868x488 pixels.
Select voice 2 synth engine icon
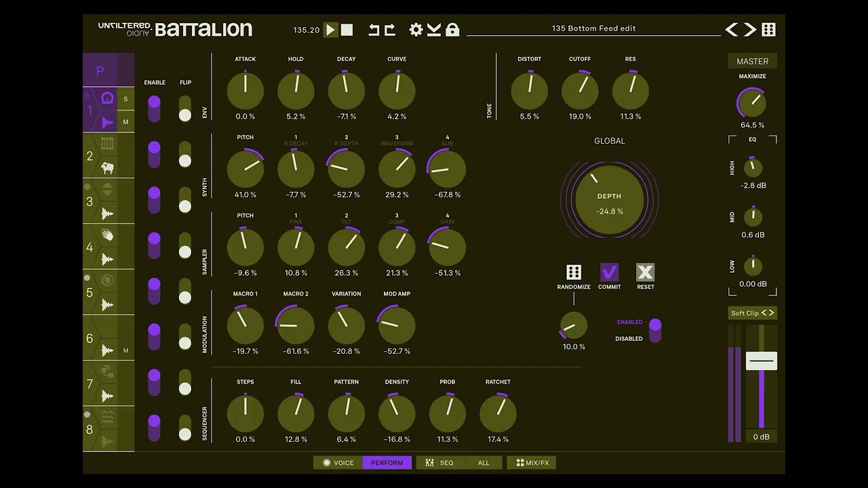pos(107,144)
